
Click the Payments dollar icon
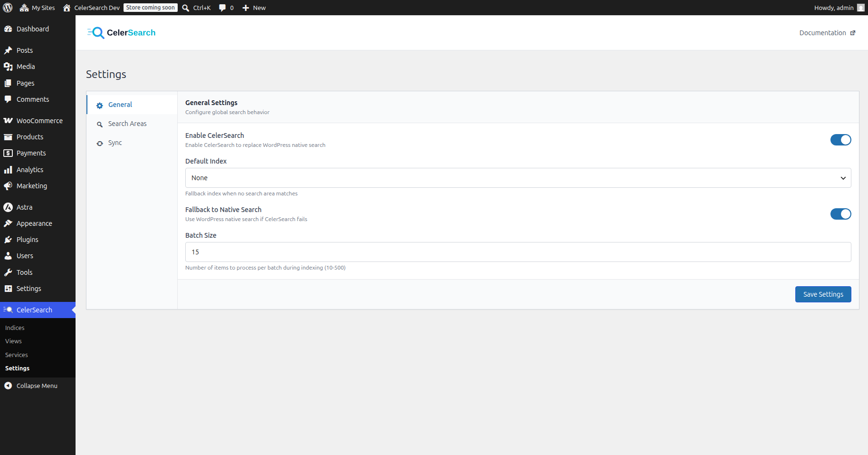pyautogui.click(x=8, y=153)
